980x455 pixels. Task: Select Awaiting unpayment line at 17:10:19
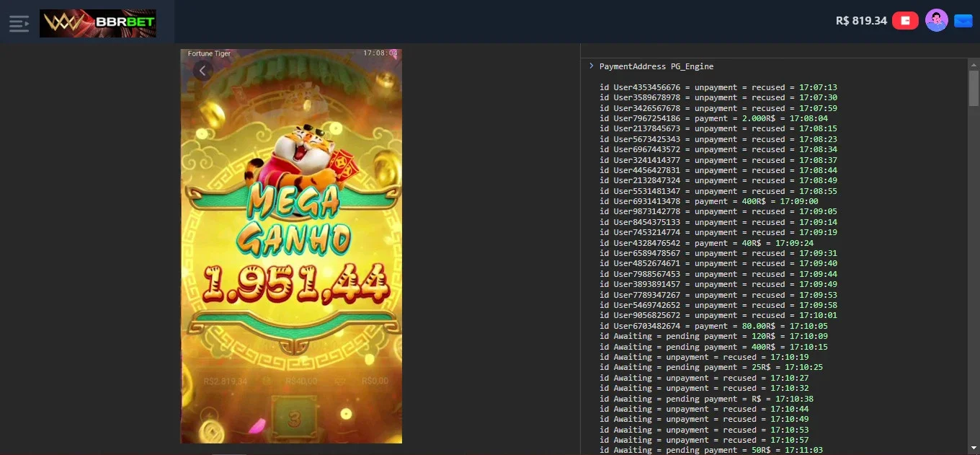(704, 357)
